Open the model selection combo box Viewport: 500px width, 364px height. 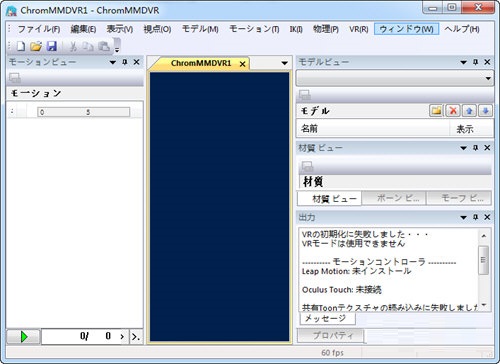[395, 78]
